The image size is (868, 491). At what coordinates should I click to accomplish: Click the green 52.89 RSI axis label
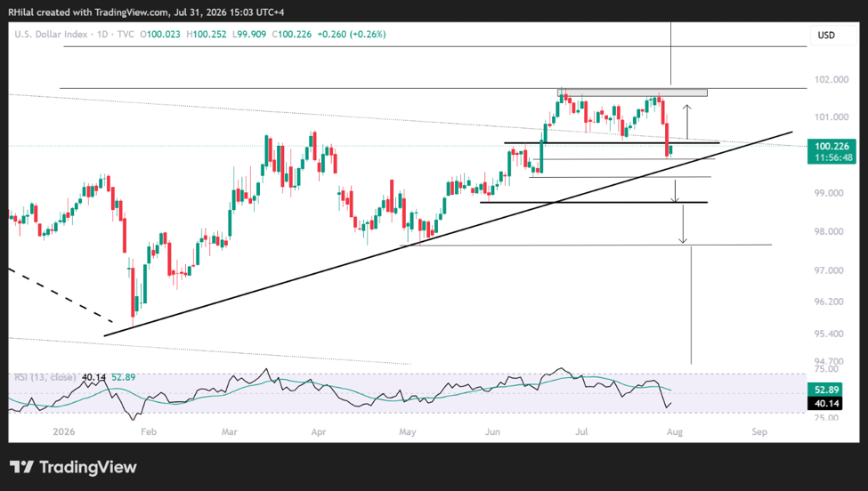pyautogui.click(x=826, y=390)
